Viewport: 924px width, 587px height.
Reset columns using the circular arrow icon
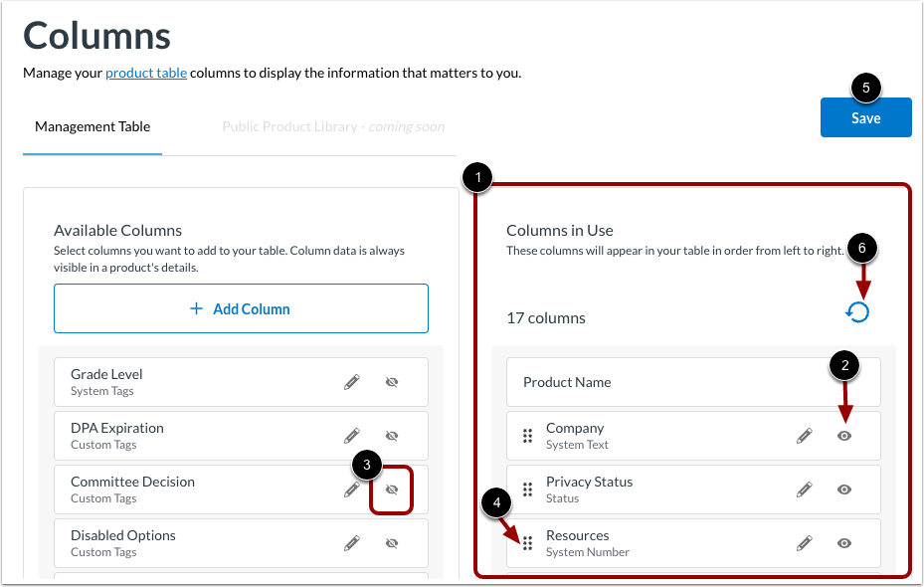pos(857,311)
